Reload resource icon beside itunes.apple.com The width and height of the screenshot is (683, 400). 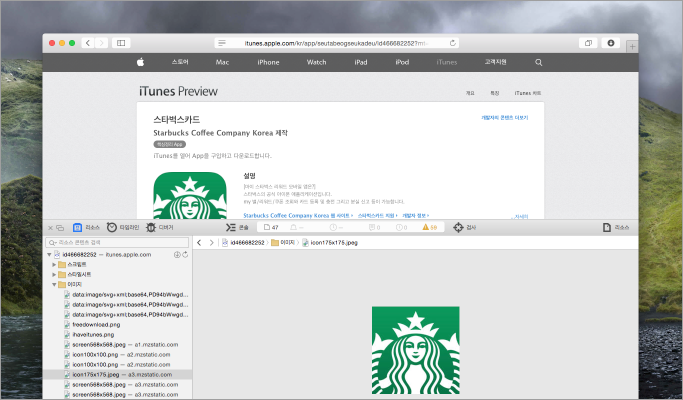(185, 254)
